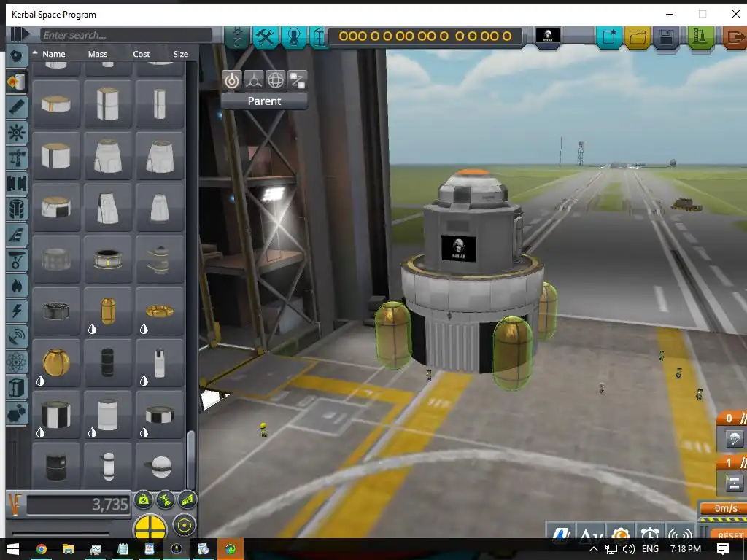747x560 pixels.
Task: Click the staging RESET button
Action: pos(729,534)
